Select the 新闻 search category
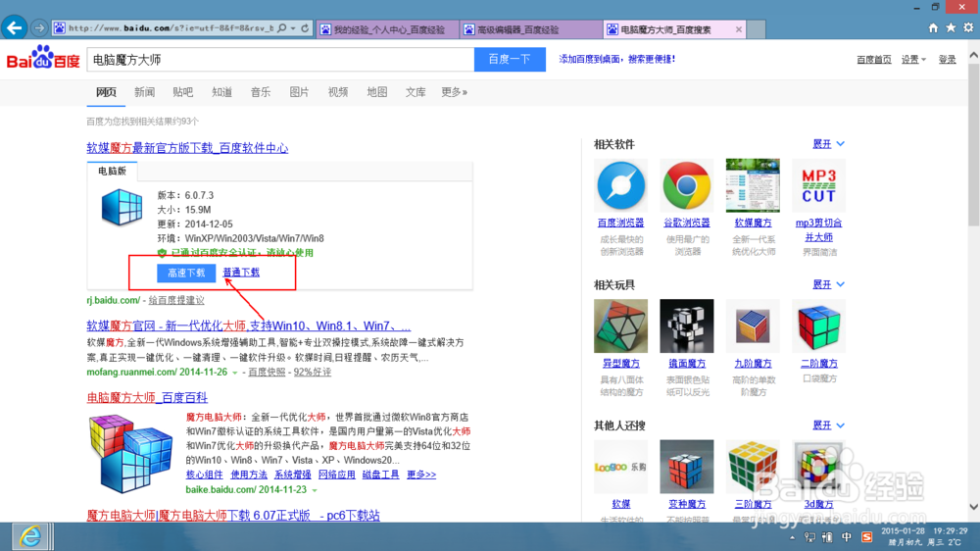The image size is (980, 551). click(144, 92)
